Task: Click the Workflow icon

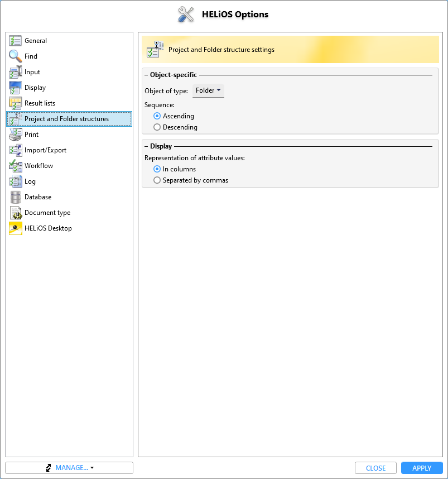Action: pos(15,166)
